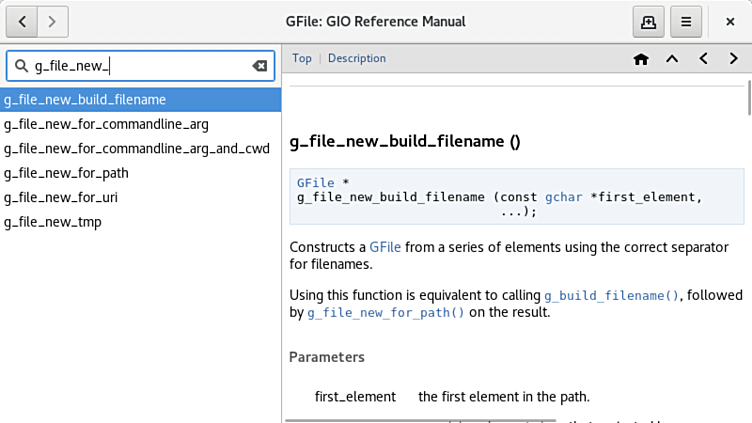The image size is (752, 423).
Task: Click the back navigation arrow in header
Action: (23, 21)
